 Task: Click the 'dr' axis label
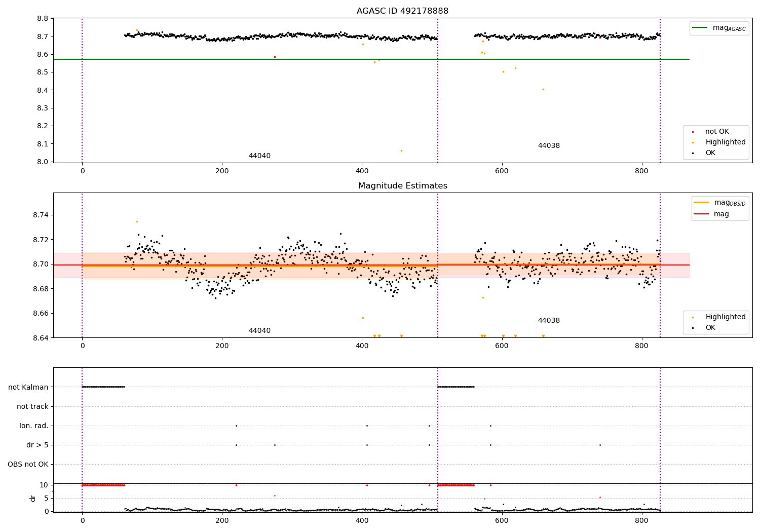tap(33, 499)
